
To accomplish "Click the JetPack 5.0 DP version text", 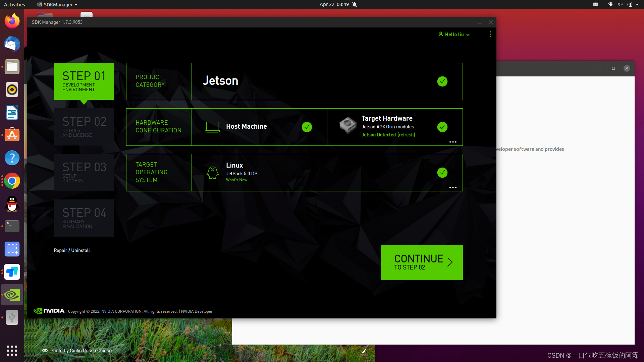I will pyautogui.click(x=241, y=174).
